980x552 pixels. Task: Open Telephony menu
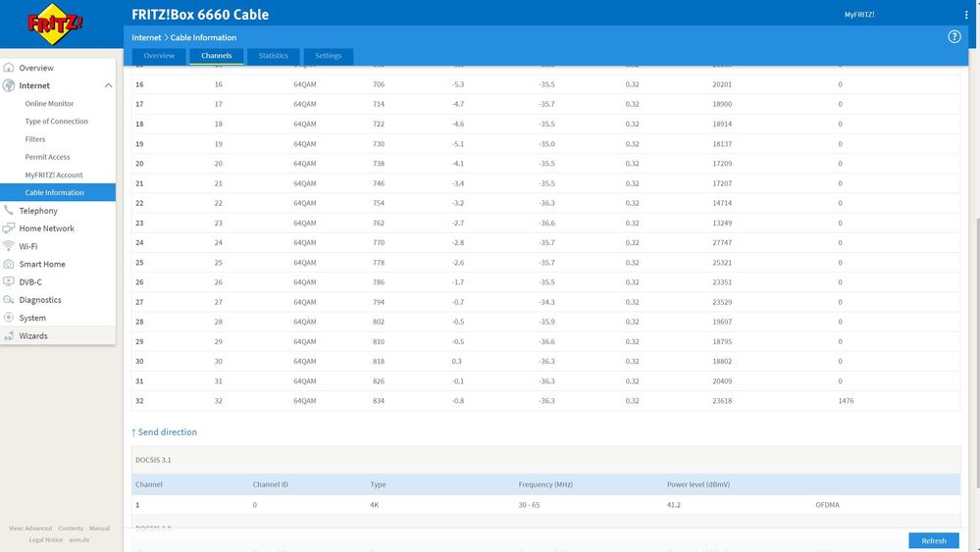click(38, 211)
